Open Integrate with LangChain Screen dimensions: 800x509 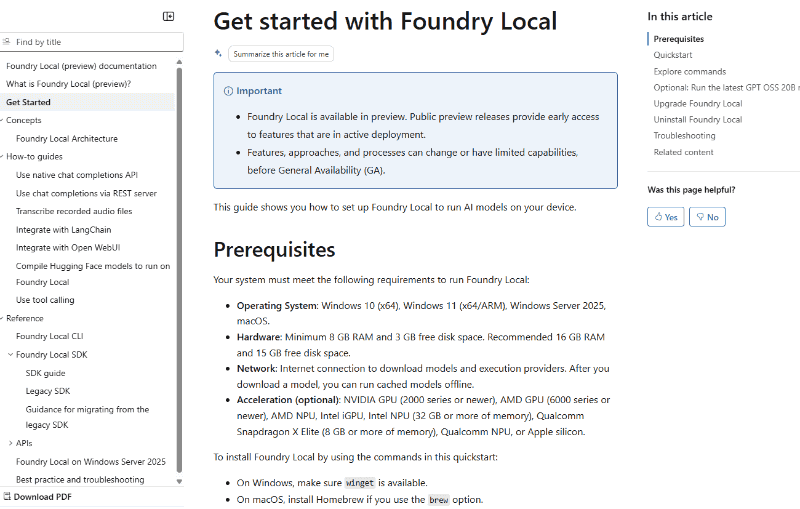(x=63, y=230)
